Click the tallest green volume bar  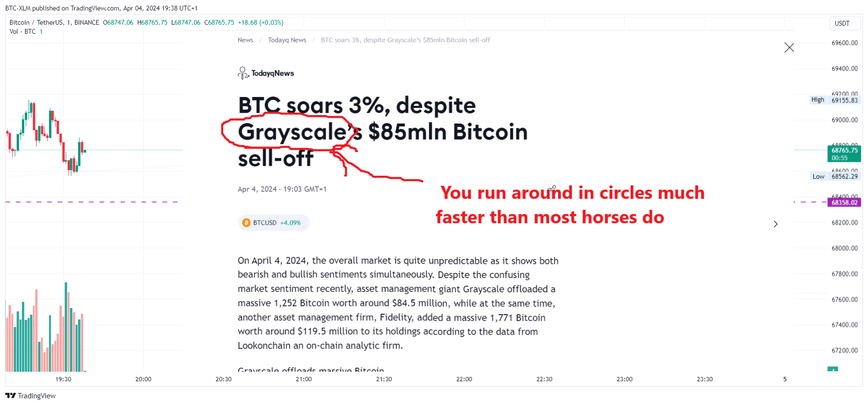pyautogui.click(x=66, y=327)
